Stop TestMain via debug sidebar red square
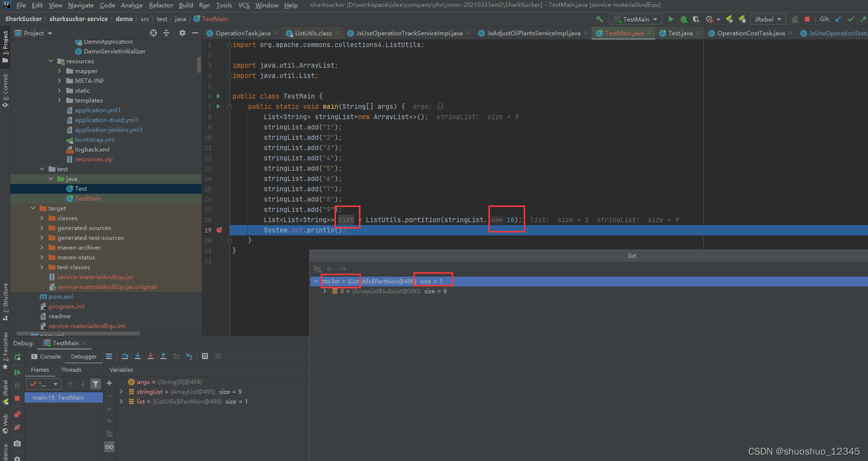Viewport: 868px width, 461px height. (x=17, y=398)
